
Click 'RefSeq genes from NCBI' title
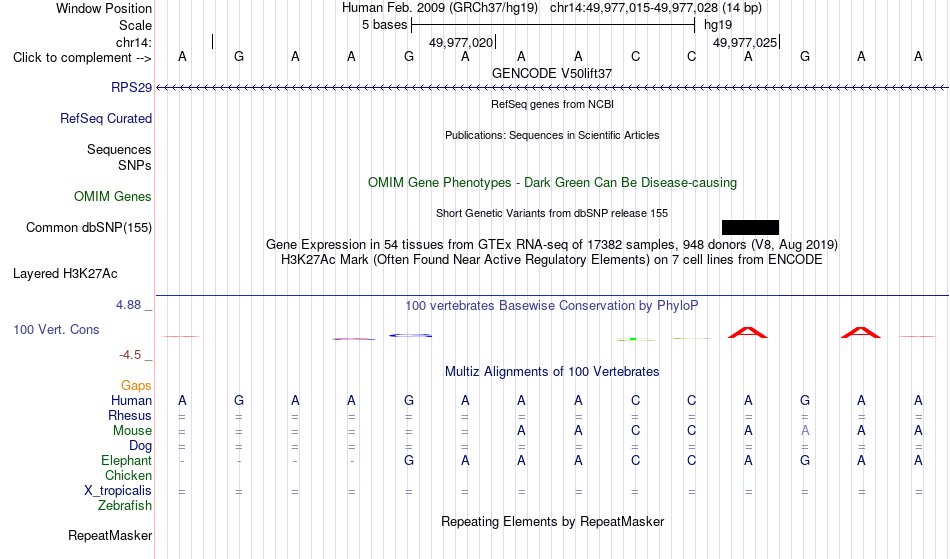tap(552, 104)
